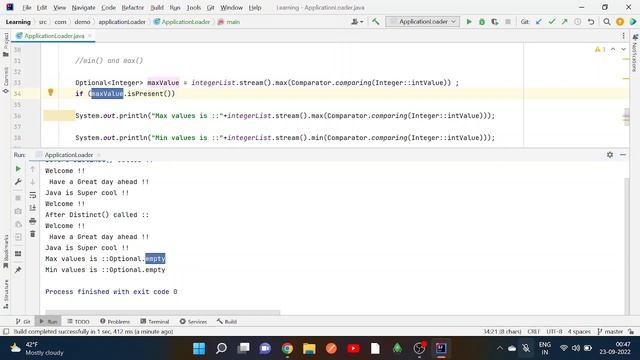Jump to previous highlighted problem arrow
Screen dimensions: 640x360
613,49
